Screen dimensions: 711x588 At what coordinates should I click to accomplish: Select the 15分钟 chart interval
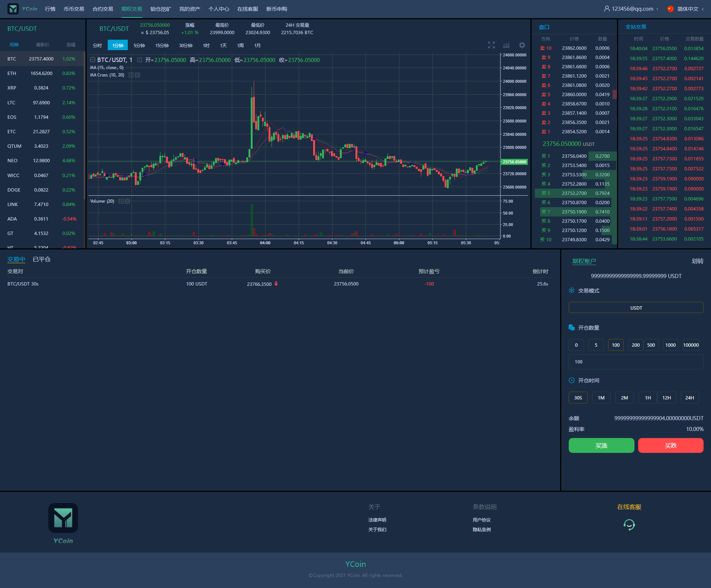point(162,45)
